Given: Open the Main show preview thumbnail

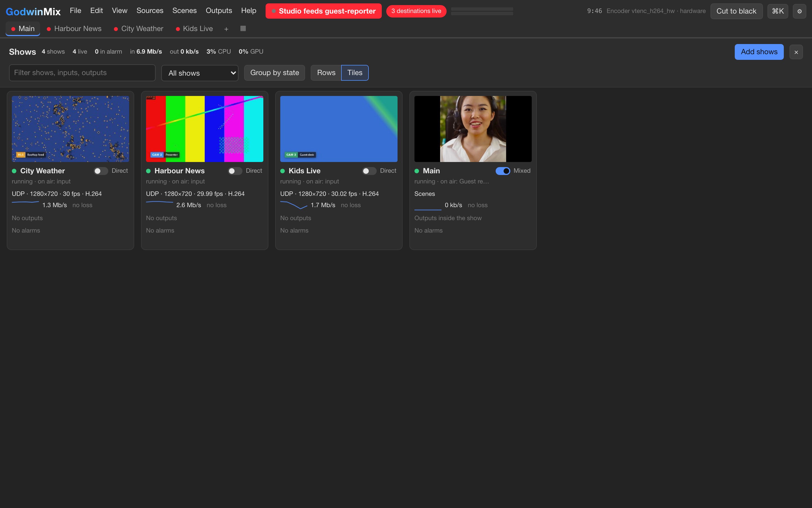Looking at the screenshot, I should (x=473, y=129).
